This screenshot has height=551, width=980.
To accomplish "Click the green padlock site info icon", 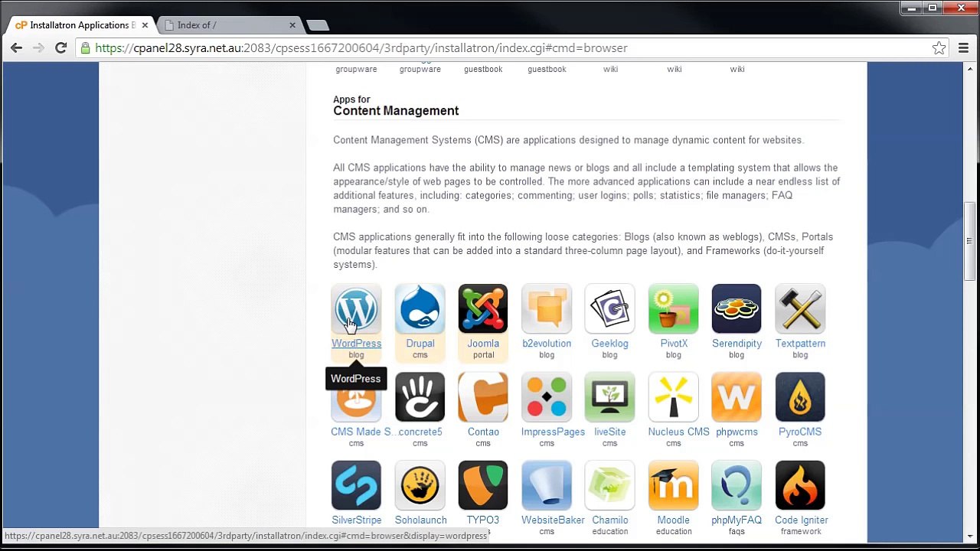I will click(86, 48).
